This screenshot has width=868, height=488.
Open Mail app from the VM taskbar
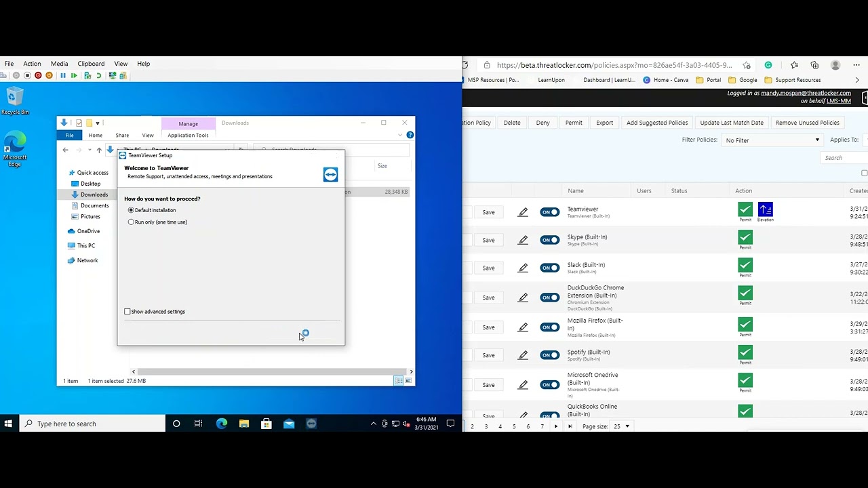[x=289, y=424]
